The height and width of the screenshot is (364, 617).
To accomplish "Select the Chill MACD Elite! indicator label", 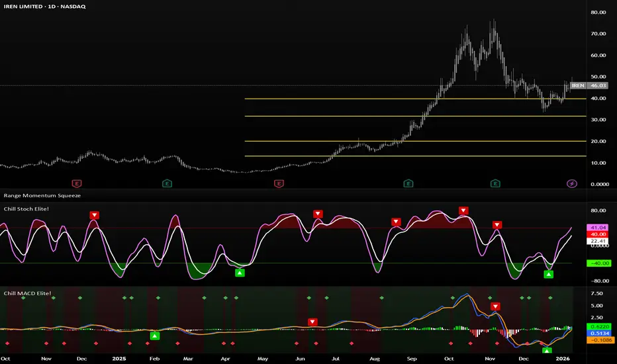I will coord(27,294).
